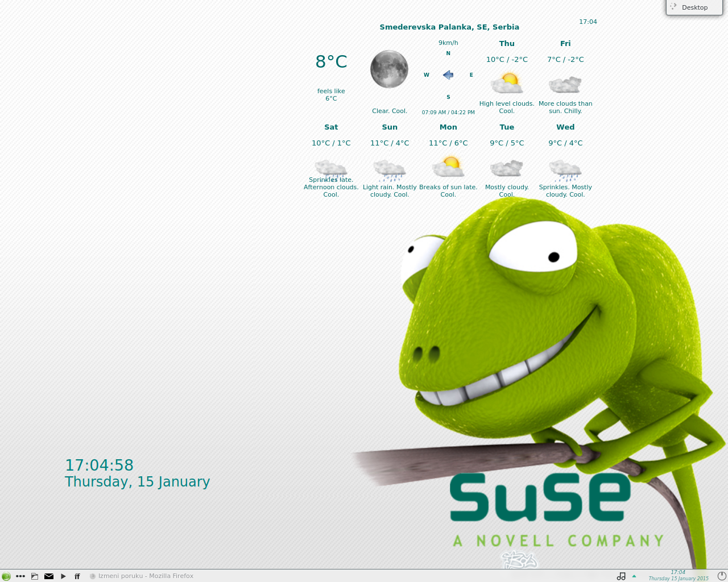This screenshot has width=728, height=582.
Task: Click 'More clouds than sun. Chilly.' description
Action: [565, 107]
